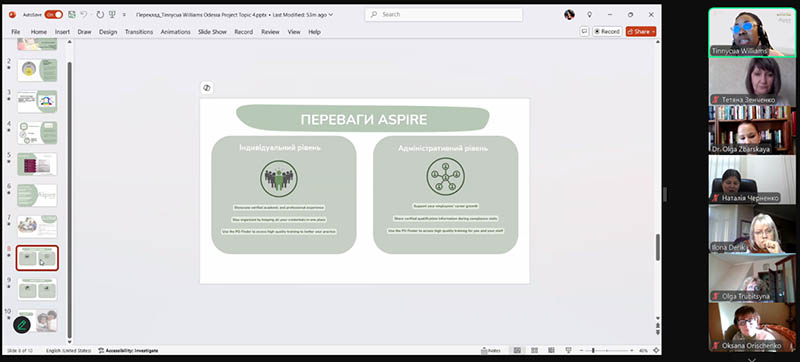Click the zoom in plus button

(632, 351)
